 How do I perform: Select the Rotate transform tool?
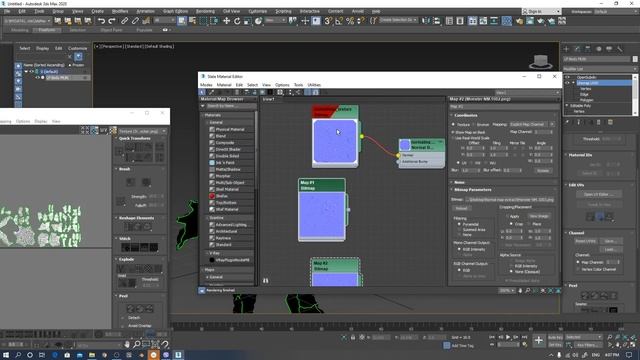[237, 20]
